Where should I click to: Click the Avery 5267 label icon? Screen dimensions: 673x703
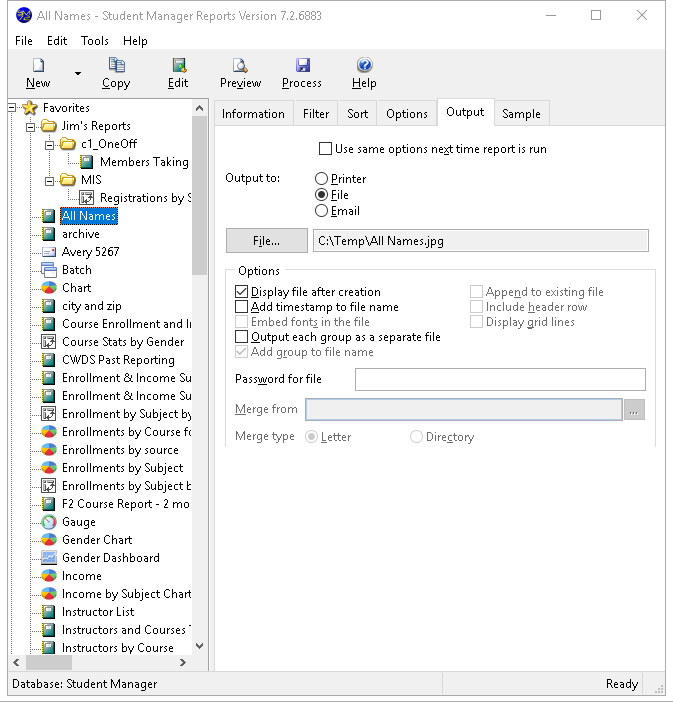[x=48, y=252]
